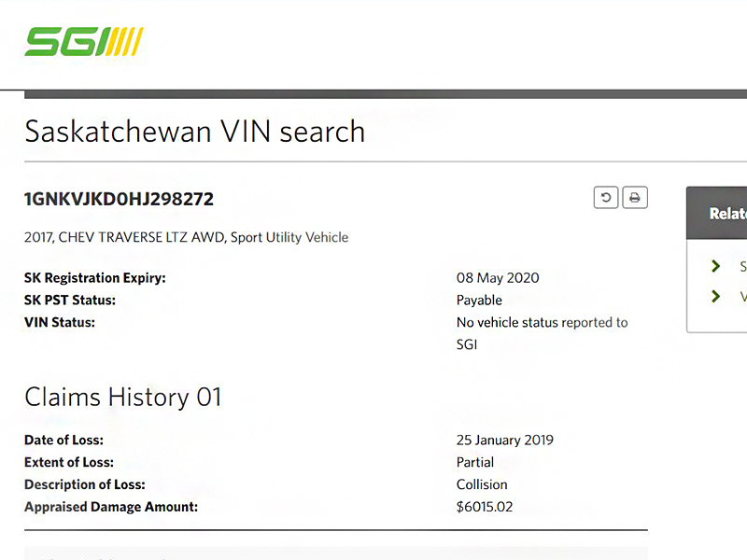Click the Appraised Damage Amount label

coord(111,507)
